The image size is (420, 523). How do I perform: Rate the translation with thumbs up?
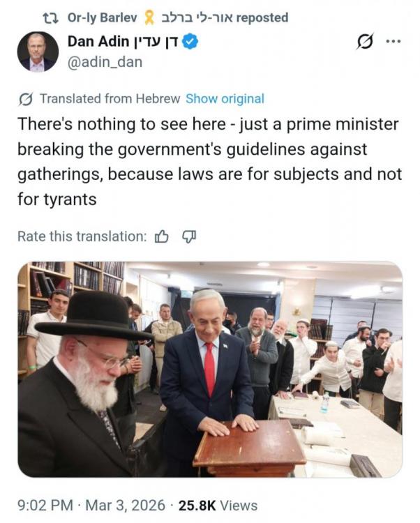(x=162, y=236)
